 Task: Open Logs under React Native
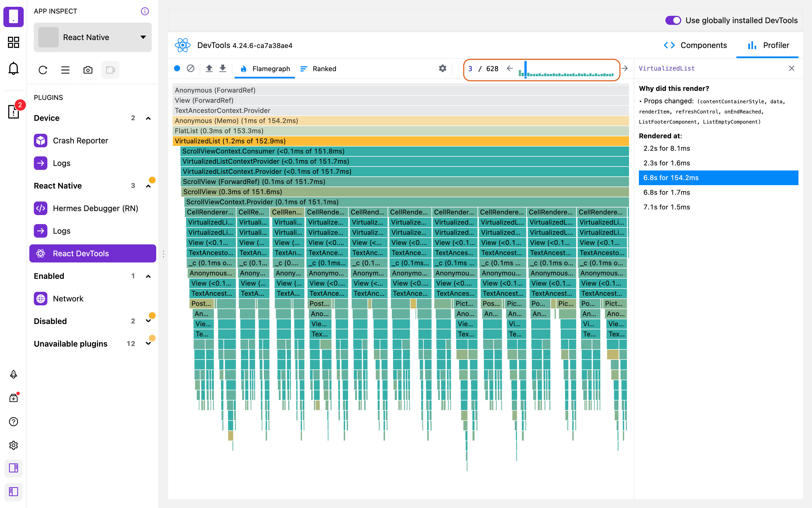(92, 231)
